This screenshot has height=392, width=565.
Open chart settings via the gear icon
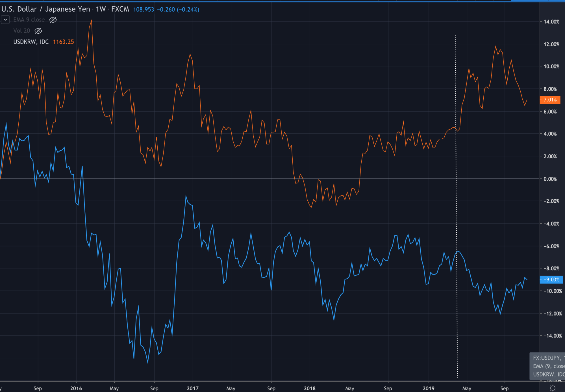(553, 388)
